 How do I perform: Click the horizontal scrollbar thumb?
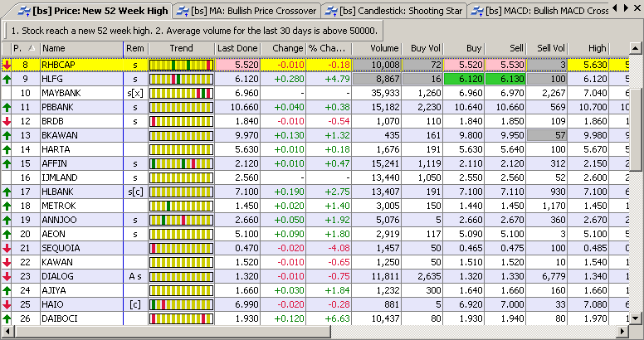[172, 331]
